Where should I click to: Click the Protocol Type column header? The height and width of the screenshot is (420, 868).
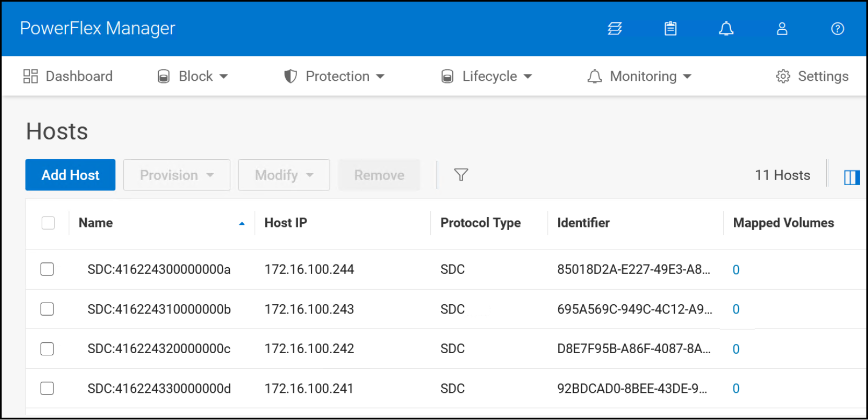point(480,223)
